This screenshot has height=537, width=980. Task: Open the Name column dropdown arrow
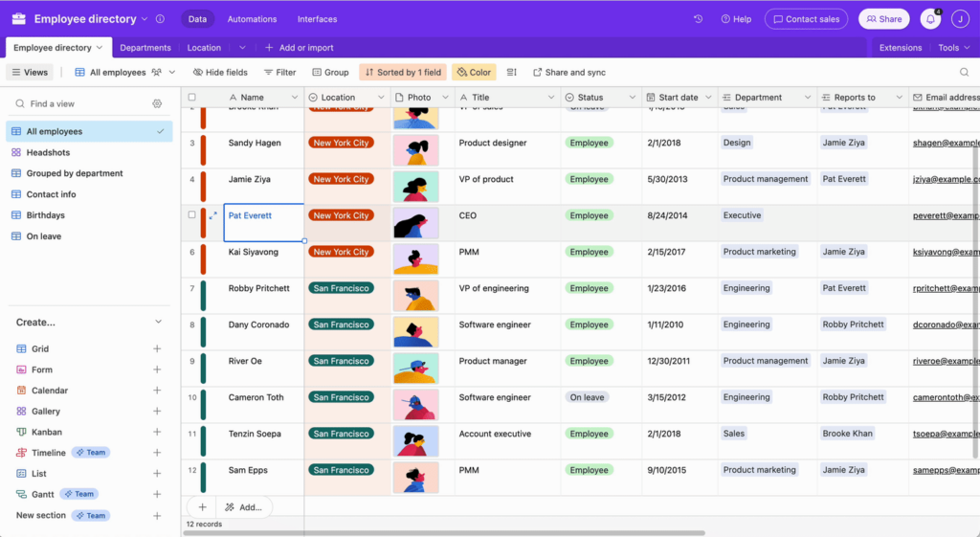pos(295,98)
